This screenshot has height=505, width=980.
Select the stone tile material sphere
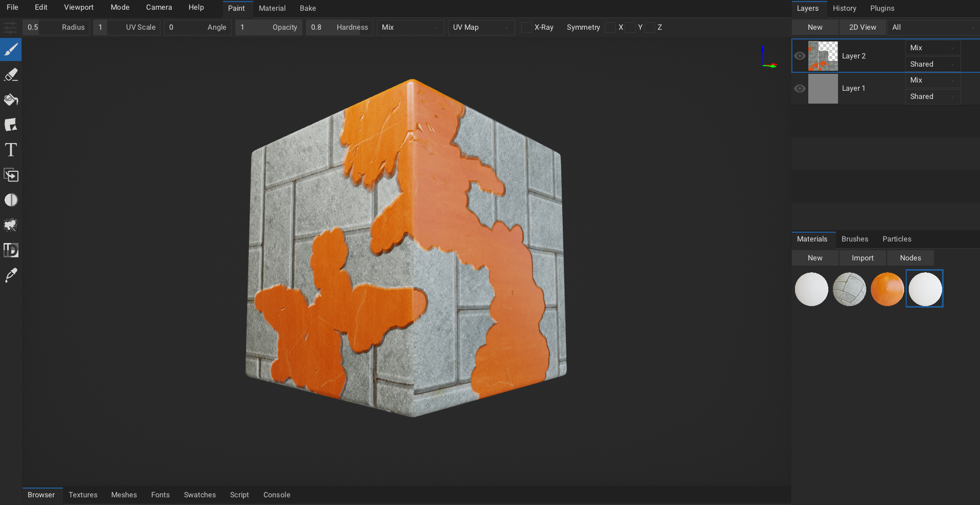849,289
